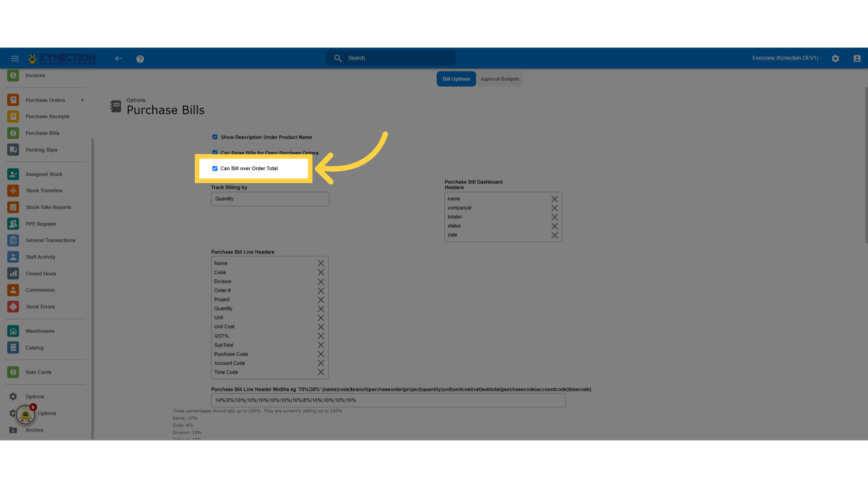
Task: Select the Bill Options tab
Action: pos(456,79)
